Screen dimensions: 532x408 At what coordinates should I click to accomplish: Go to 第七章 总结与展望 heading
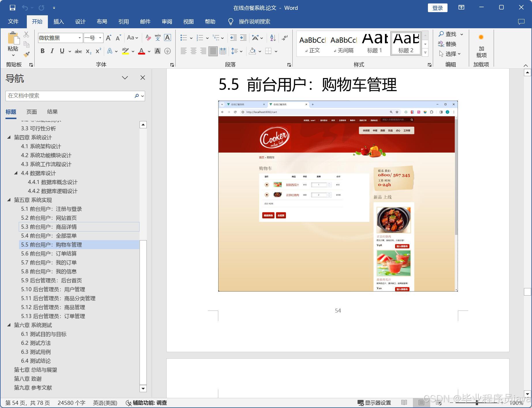point(35,370)
